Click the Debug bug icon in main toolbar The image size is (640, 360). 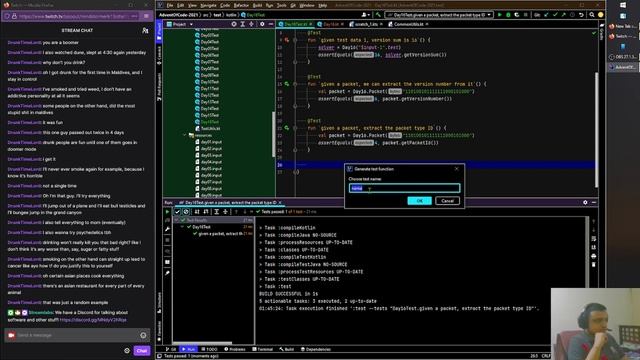(x=508, y=15)
